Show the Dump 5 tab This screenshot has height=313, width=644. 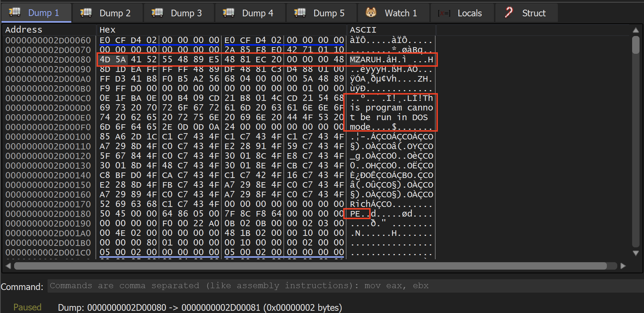coord(321,13)
